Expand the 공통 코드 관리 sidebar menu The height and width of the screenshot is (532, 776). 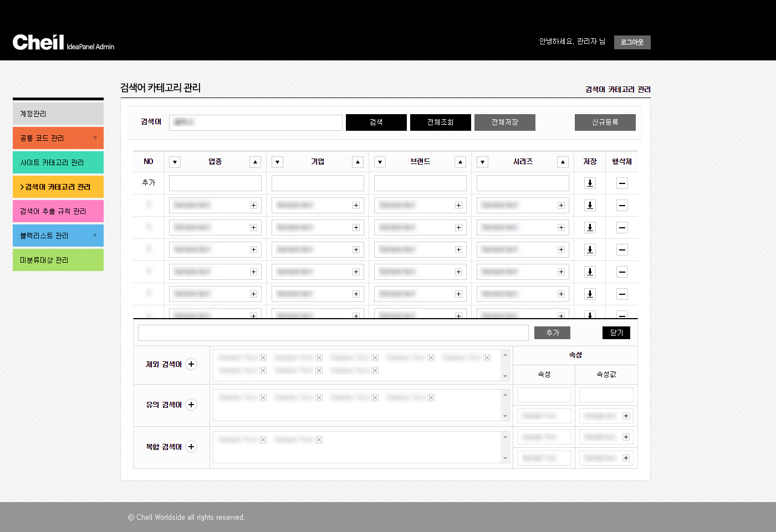95,138
